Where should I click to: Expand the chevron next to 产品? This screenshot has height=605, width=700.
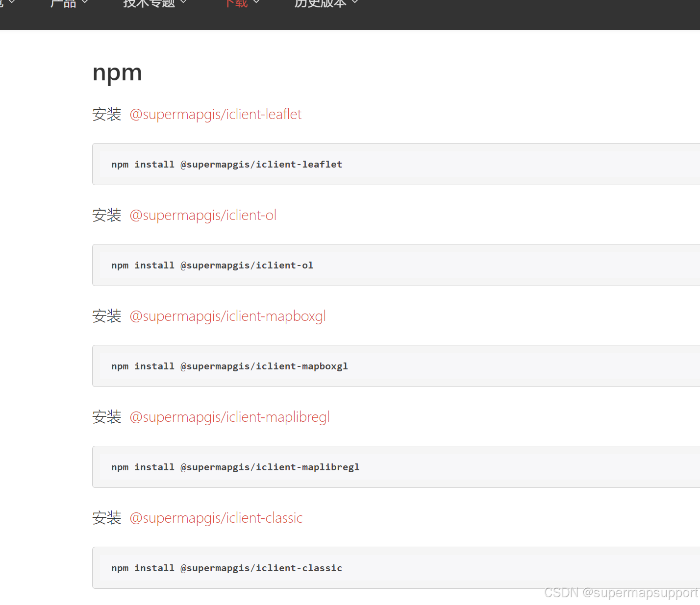(85, 2)
